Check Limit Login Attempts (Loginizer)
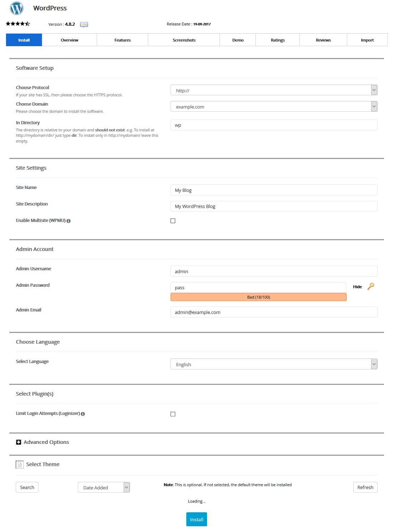The height and width of the screenshot is (532, 393). (x=173, y=414)
